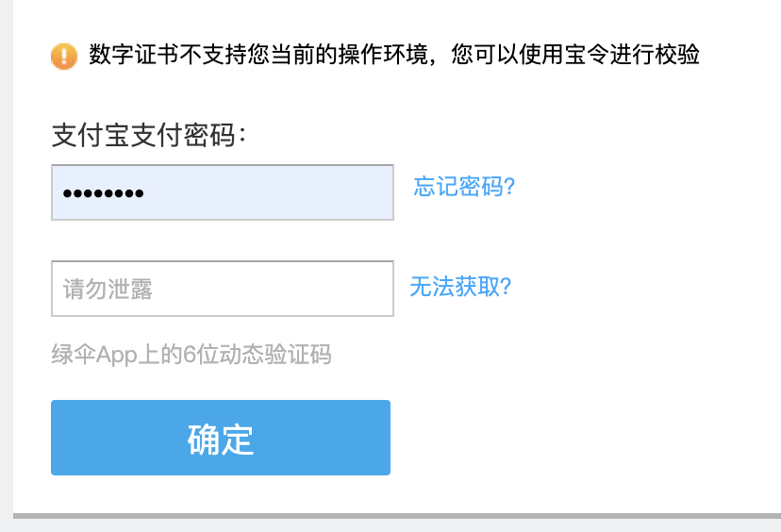Open the 无法获取? help link
Viewport: 781px width, 532px height.
(460, 287)
